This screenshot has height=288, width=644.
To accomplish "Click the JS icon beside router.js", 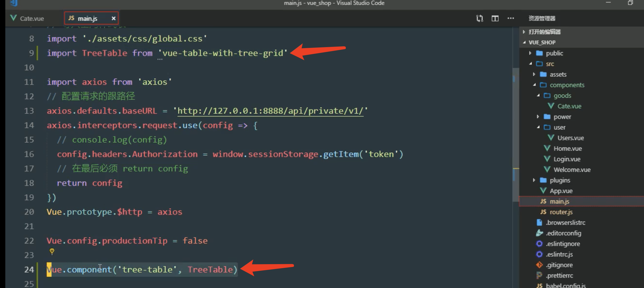I will pyautogui.click(x=543, y=212).
